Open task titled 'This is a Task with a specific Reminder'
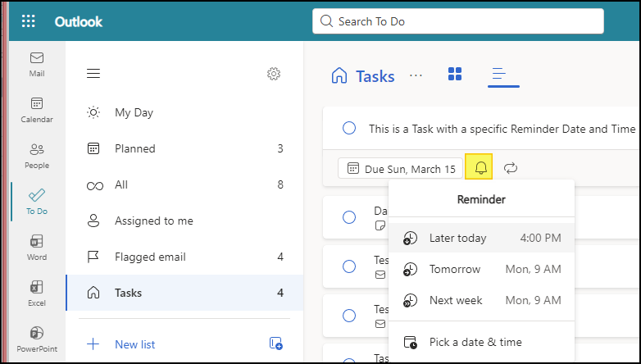This screenshot has height=364, width=641. 502,129
